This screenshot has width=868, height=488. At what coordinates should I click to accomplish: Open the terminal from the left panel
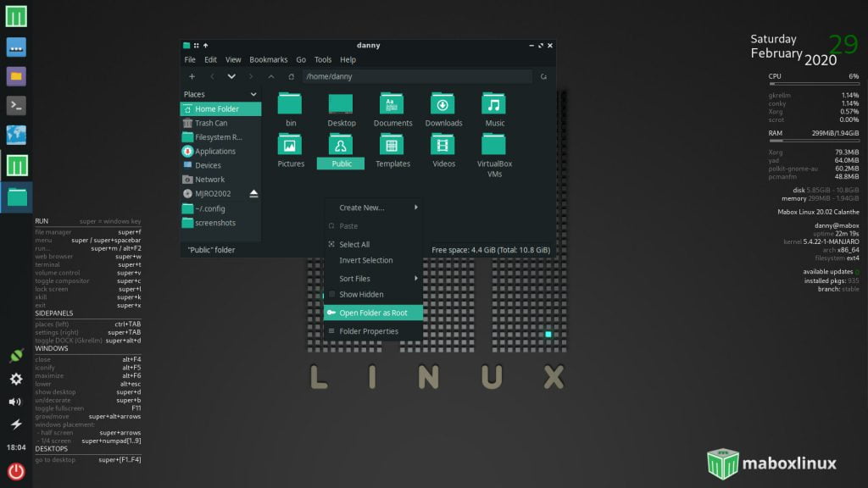coord(16,106)
